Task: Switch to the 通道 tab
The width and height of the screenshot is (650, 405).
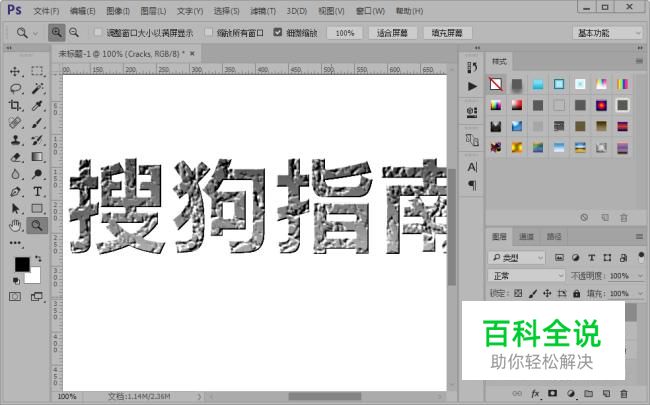Action: (526, 236)
